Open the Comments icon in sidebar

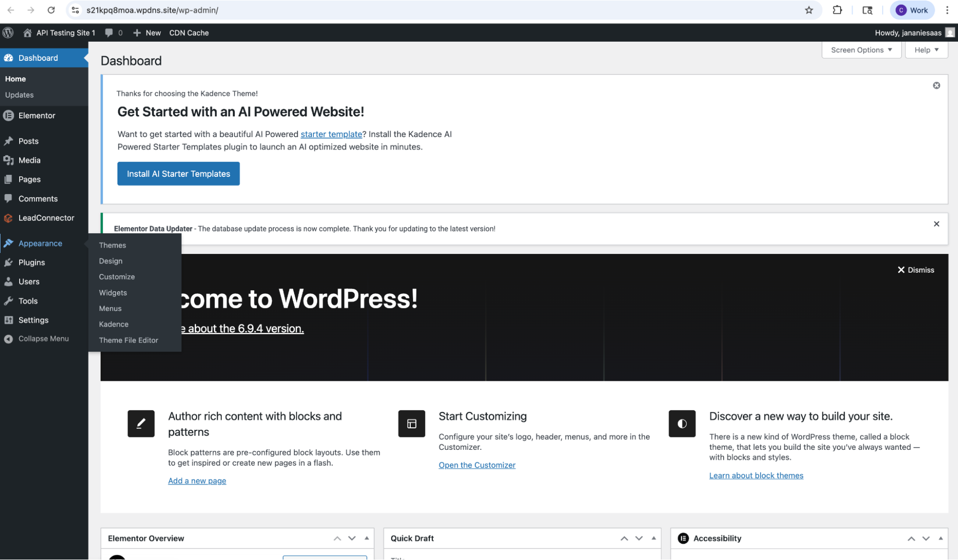(x=9, y=198)
